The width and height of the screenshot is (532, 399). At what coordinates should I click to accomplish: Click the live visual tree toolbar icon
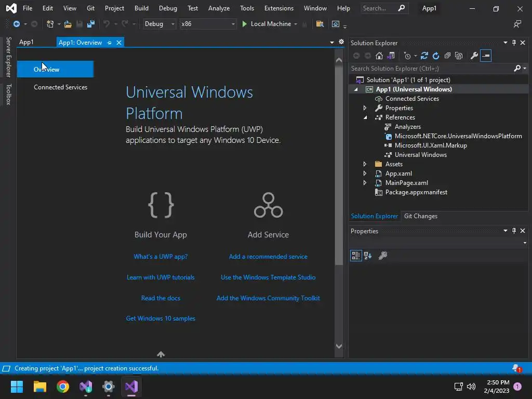tap(336, 24)
